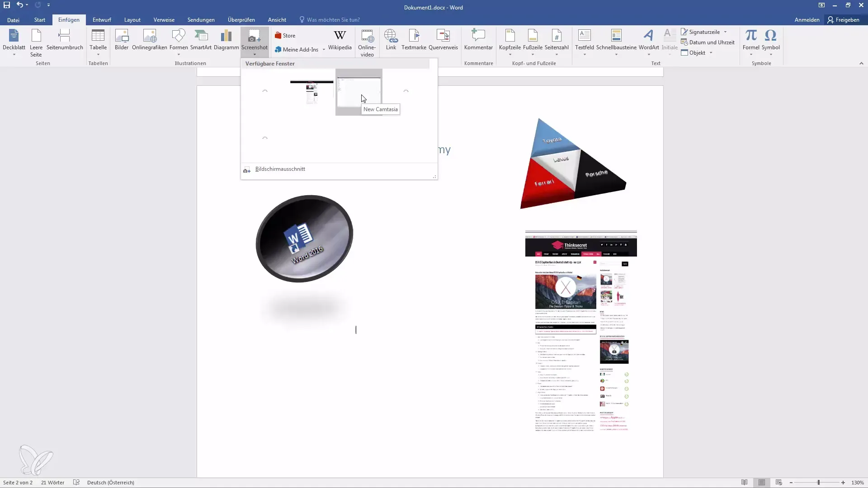Click the Save icon in quick access toolbar
This screenshot has height=488, width=868.
coord(7,5)
